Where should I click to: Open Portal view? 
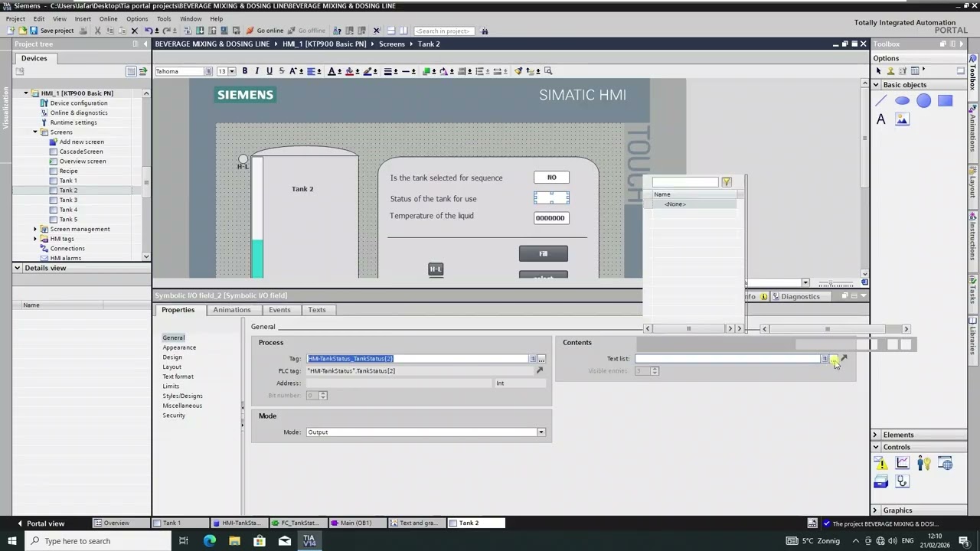(40, 523)
